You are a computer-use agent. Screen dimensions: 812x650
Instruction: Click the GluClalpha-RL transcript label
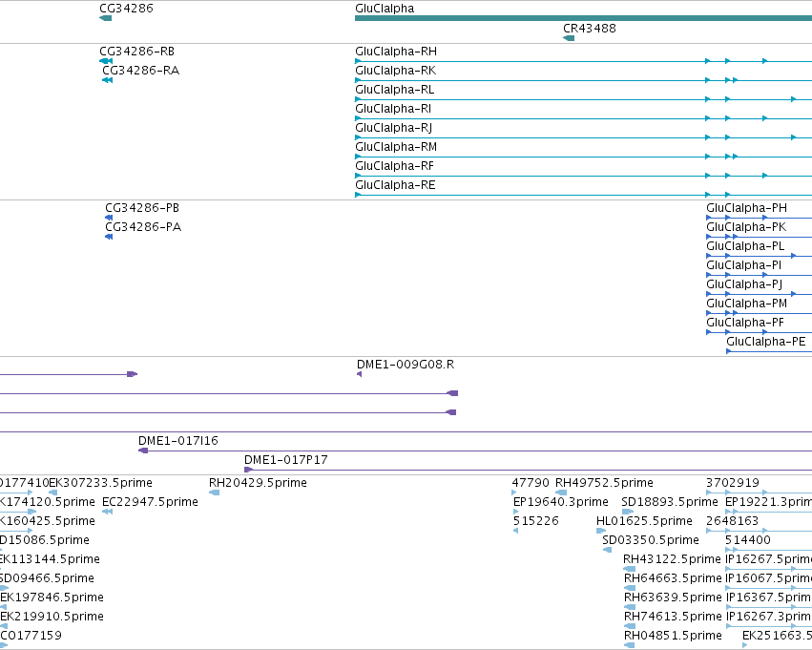[395, 90]
